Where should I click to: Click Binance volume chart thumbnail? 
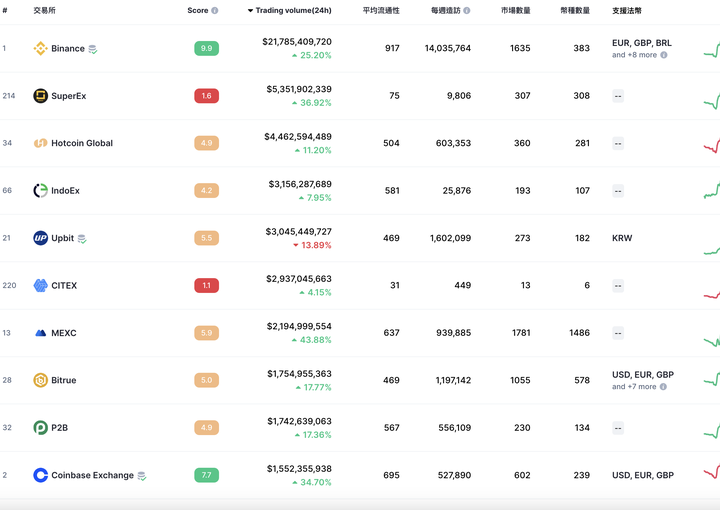pos(712,49)
